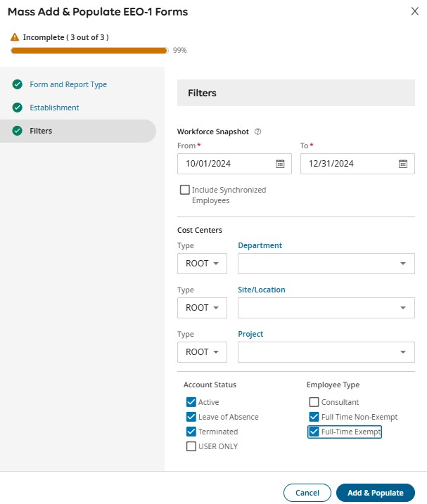Click the From date field 10/01/2024
This screenshot has width=427, height=504.
pos(234,164)
